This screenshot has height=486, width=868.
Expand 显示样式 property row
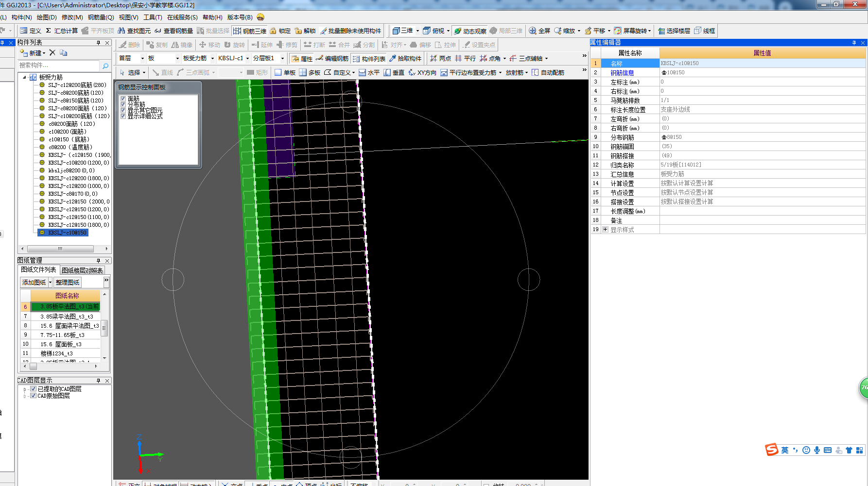pyautogui.click(x=605, y=230)
